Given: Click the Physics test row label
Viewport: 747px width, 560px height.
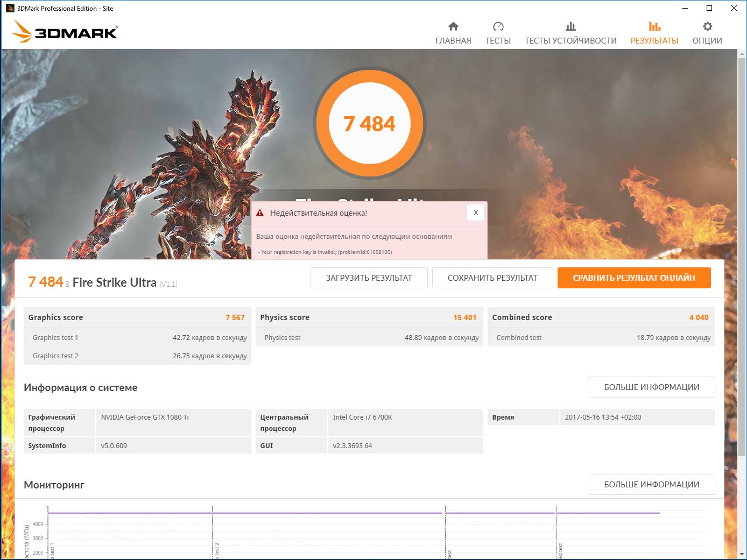Looking at the screenshot, I should (x=283, y=338).
